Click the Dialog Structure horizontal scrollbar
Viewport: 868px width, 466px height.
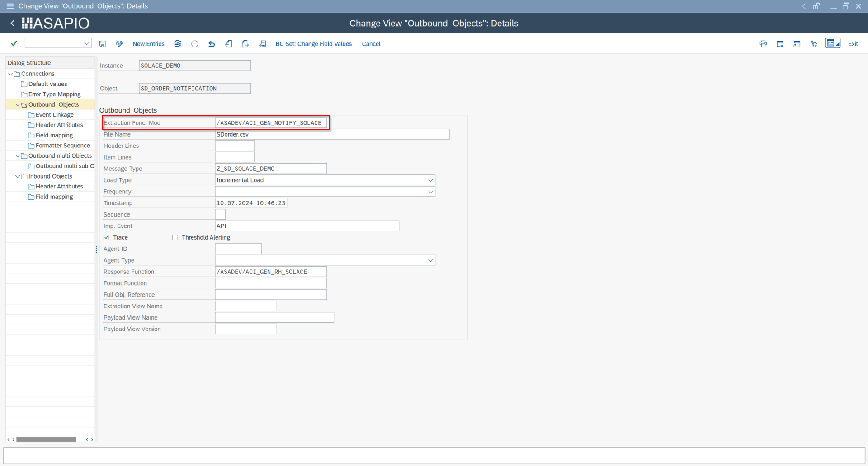[46, 439]
